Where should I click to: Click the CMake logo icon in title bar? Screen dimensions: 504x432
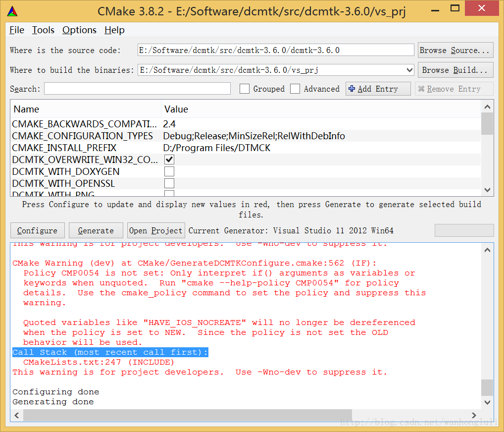tap(12, 11)
